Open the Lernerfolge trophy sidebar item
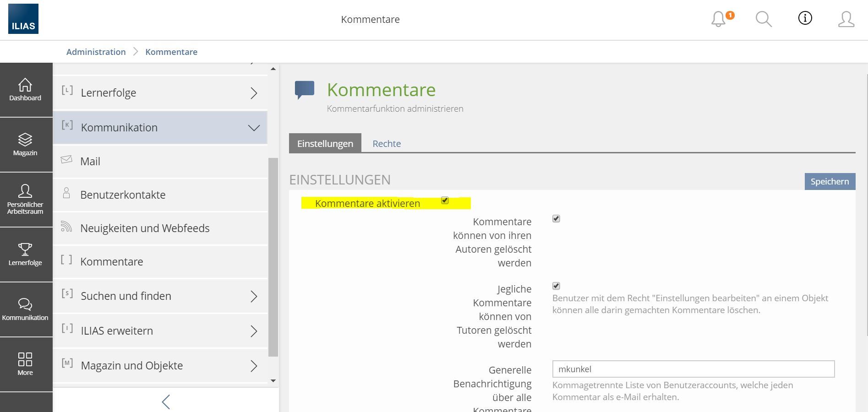 pos(25,255)
